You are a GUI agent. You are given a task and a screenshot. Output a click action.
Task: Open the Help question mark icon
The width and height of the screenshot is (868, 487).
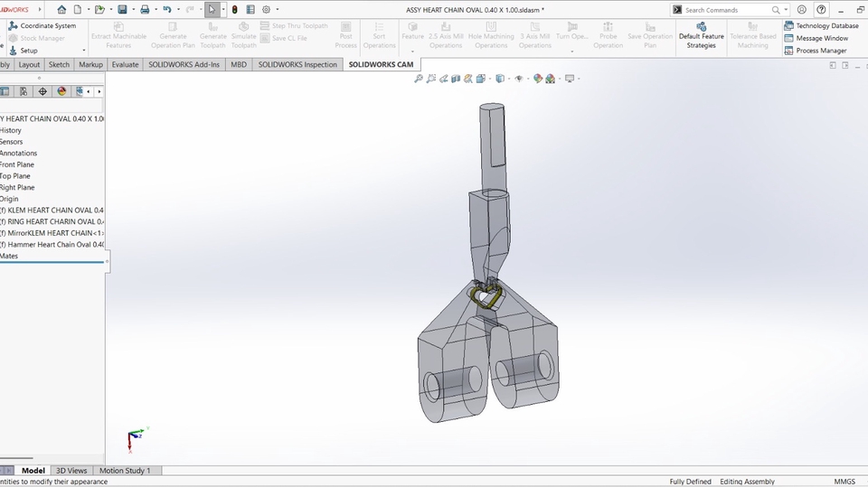tap(822, 9)
